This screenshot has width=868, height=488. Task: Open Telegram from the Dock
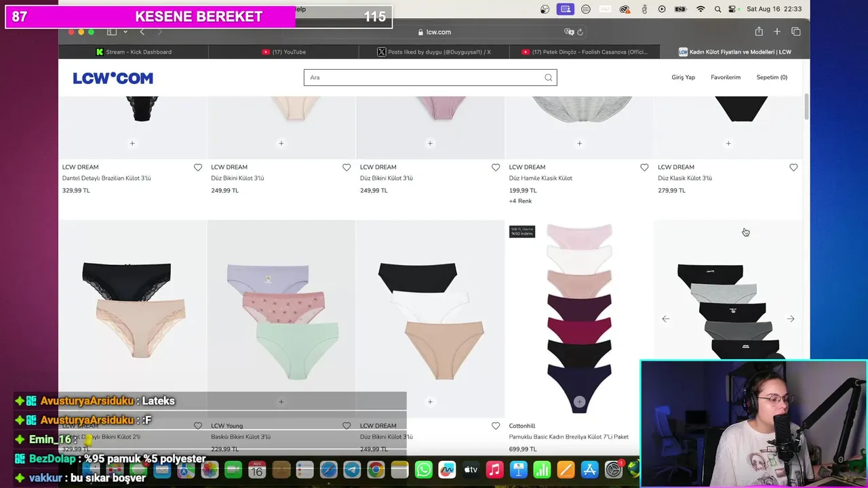352,469
